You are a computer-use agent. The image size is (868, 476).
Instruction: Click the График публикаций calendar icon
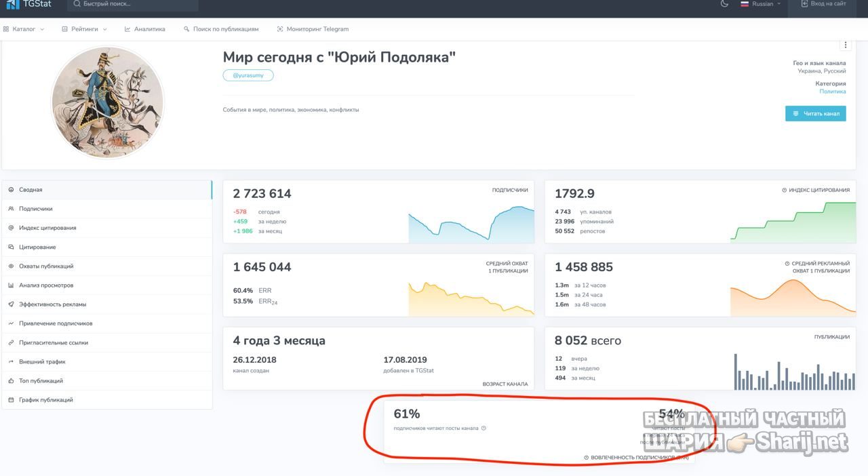pos(11,400)
